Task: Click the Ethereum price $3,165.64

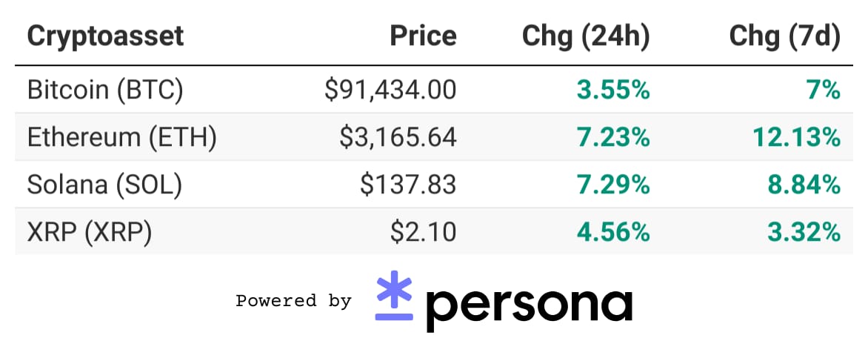Action: tap(398, 137)
